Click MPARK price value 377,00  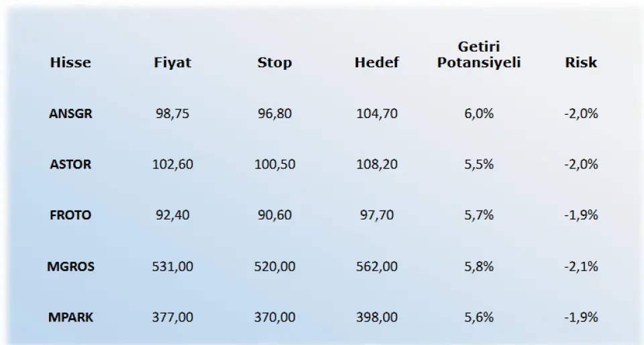[172, 317]
